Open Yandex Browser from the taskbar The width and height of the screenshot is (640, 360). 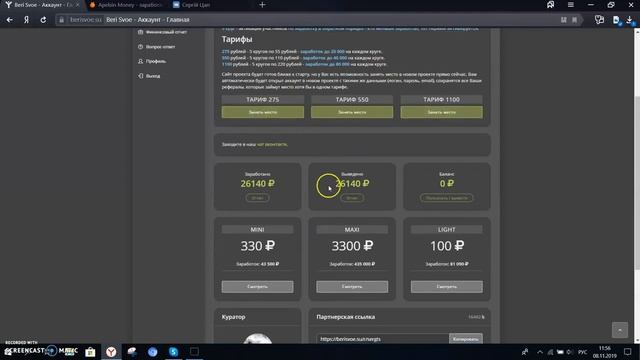[x=111, y=352]
